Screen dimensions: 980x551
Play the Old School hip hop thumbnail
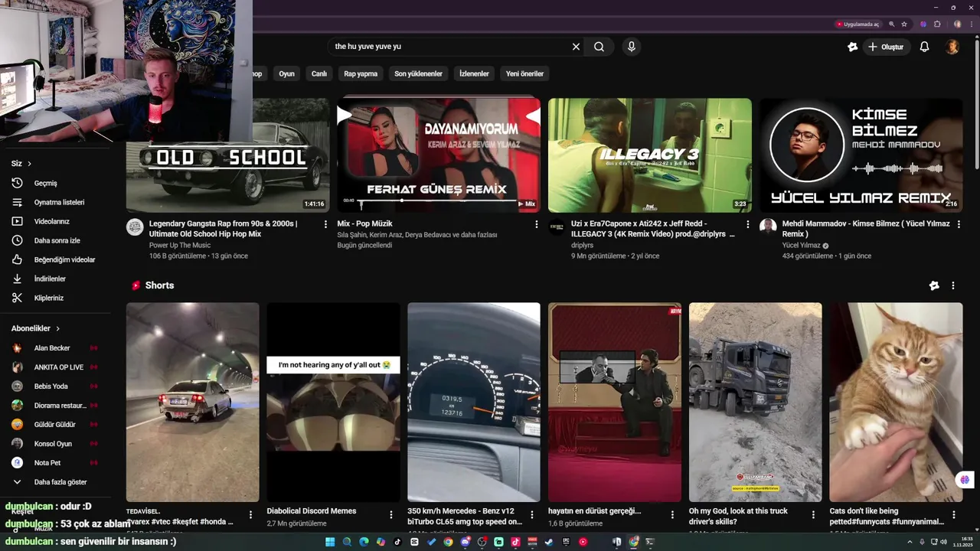coord(227,155)
